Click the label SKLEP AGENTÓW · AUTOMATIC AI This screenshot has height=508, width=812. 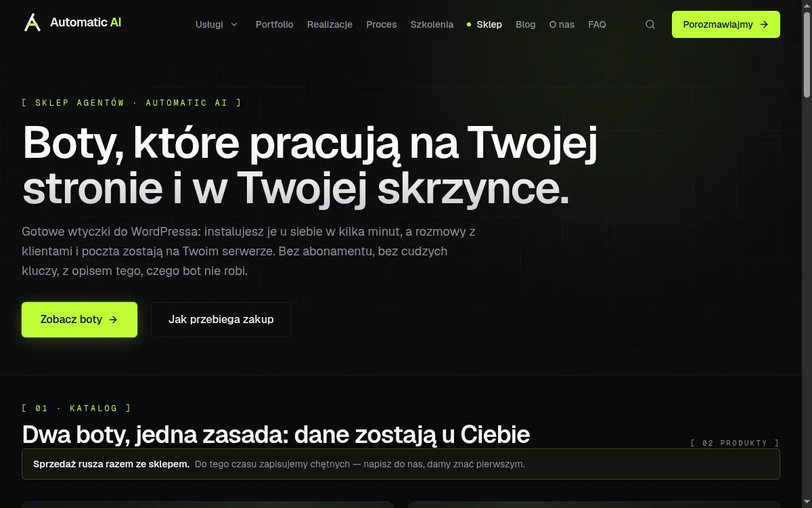131,103
